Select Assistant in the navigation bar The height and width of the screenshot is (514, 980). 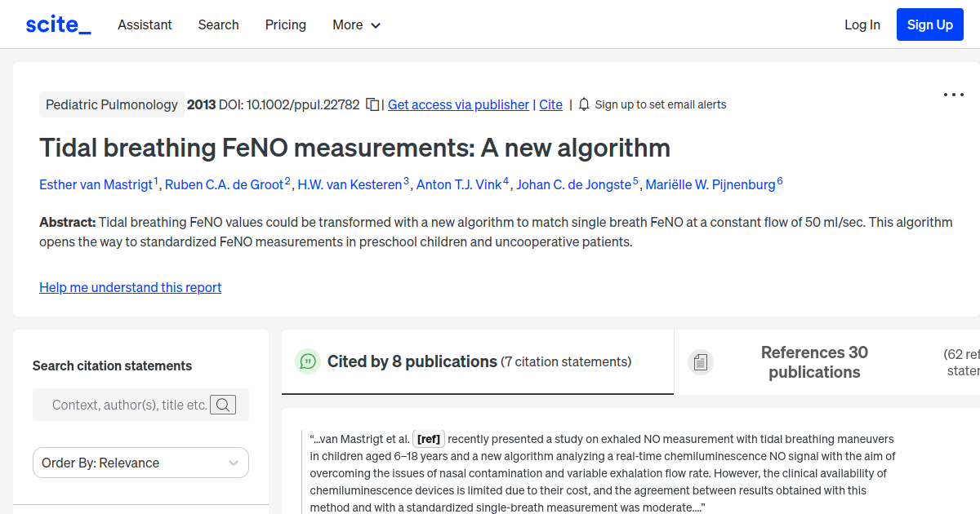click(145, 25)
